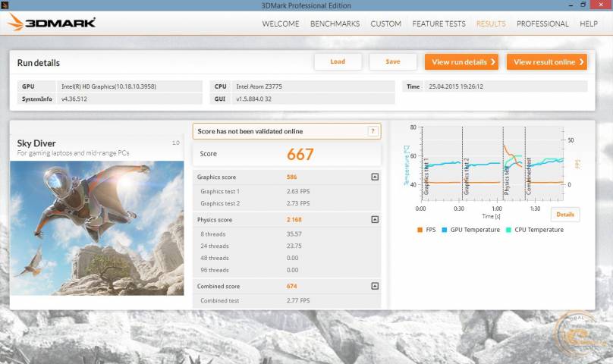Click the GPU Temperature legend swatch

tap(444, 230)
